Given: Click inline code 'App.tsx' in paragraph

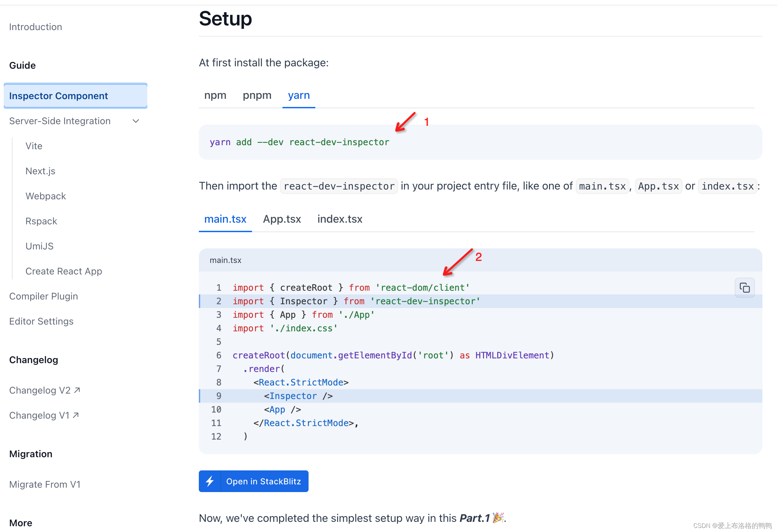Looking at the screenshot, I should [658, 186].
